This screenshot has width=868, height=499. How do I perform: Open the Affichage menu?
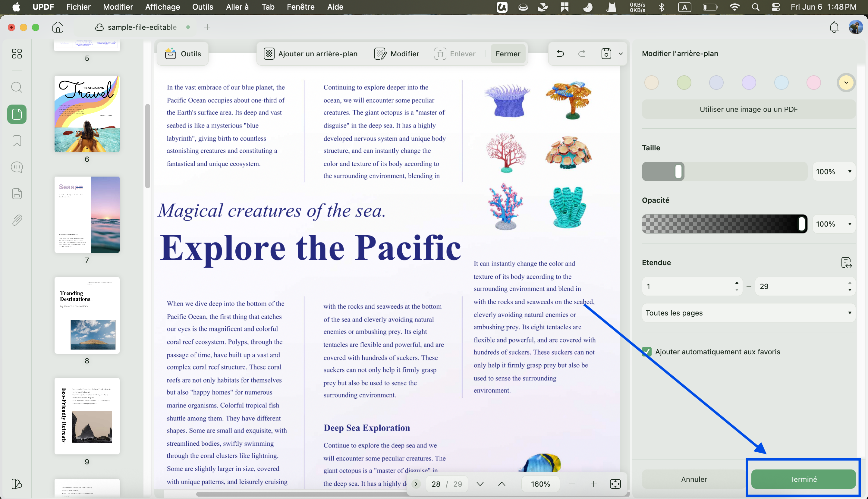[x=162, y=7]
